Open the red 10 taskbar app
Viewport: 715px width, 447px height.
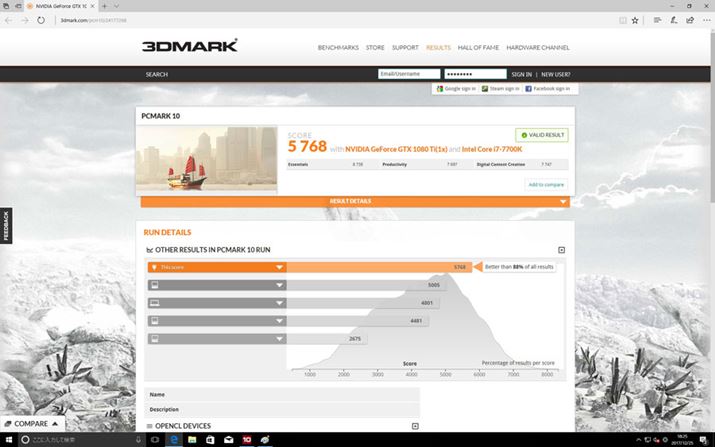pos(247,440)
